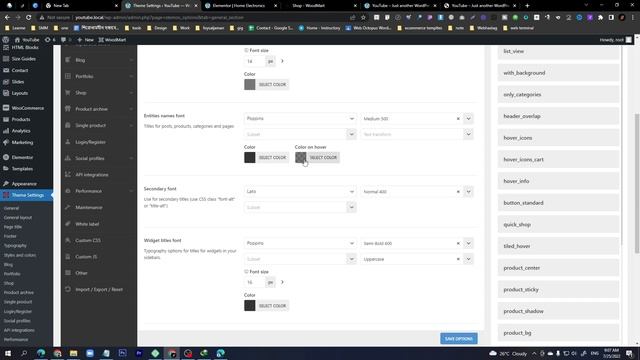The image size is (640, 360).
Task: Click Select Color for Color on hover
Action: [x=323, y=158]
